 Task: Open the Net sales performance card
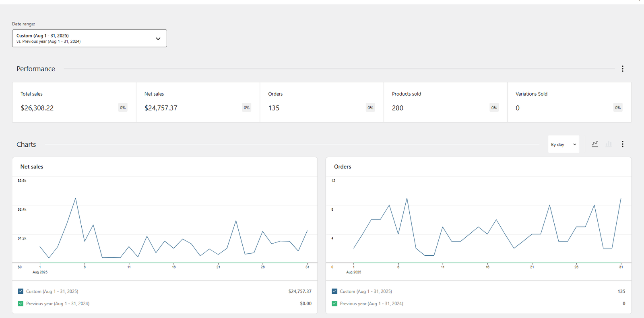pos(198,102)
